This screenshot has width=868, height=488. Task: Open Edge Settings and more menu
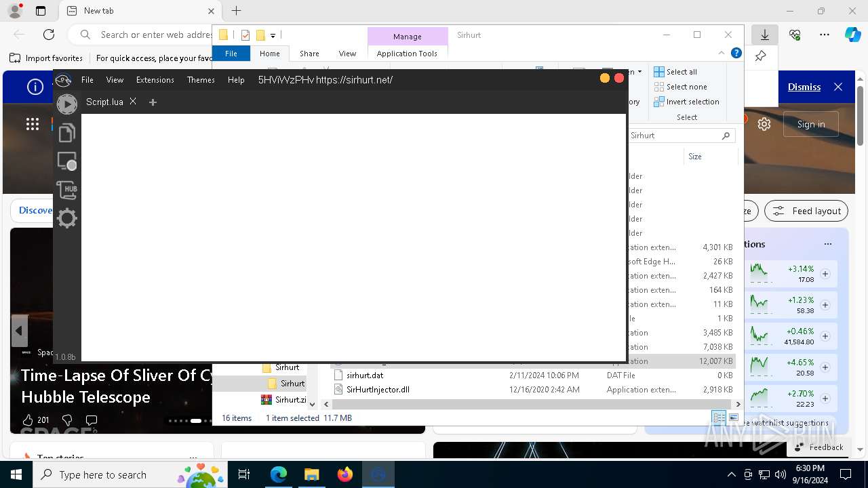[x=825, y=35]
